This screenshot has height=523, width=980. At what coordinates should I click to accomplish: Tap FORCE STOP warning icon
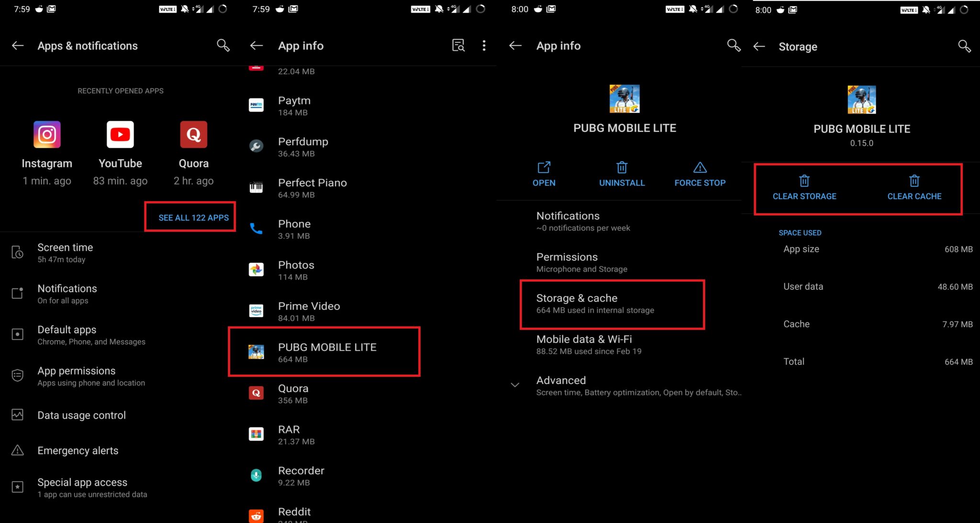[x=700, y=168]
